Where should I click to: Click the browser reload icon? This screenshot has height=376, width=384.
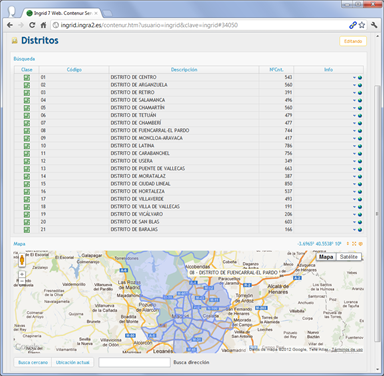point(32,25)
